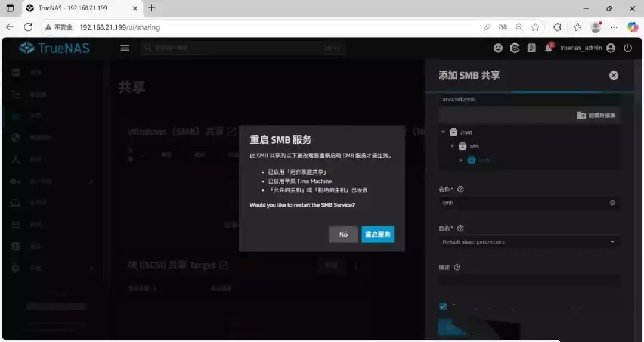Click the TrueNAS logo
The height and width of the screenshot is (342, 644).
point(54,48)
